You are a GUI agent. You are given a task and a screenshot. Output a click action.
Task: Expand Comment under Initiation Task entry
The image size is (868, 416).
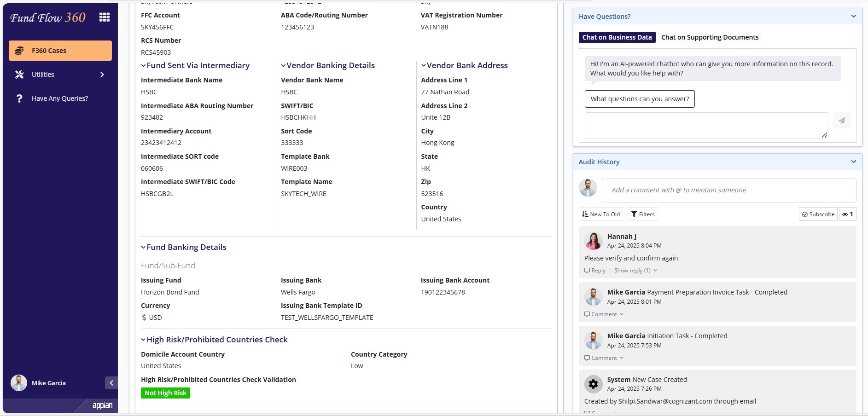coord(604,358)
